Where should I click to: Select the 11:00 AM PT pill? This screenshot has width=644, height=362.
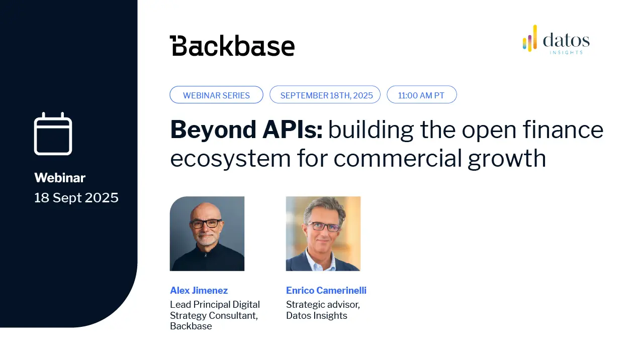422,95
